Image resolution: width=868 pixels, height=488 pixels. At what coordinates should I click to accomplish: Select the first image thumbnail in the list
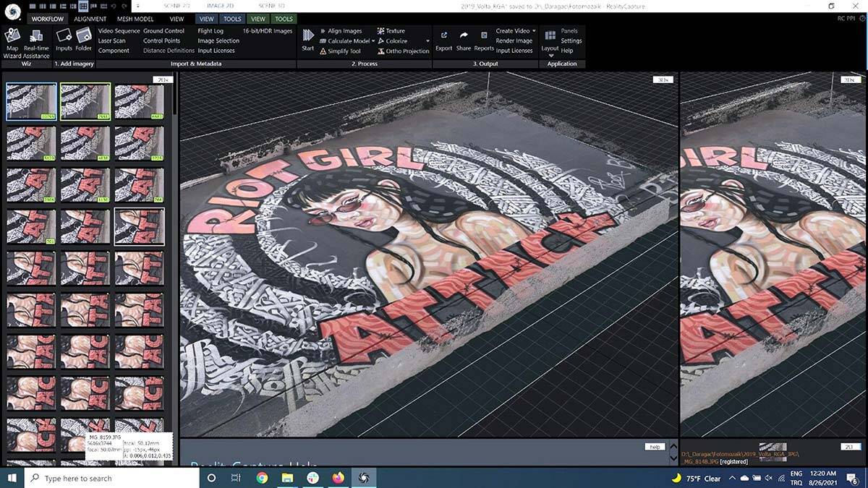click(31, 101)
